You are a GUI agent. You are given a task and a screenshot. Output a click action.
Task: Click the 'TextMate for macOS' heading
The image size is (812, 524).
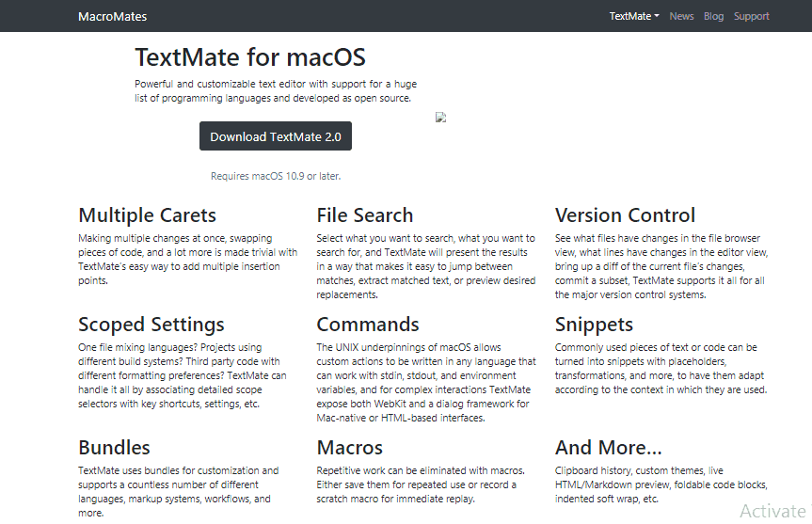pos(250,57)
